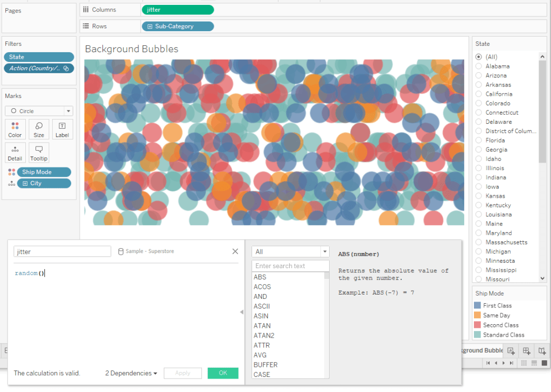Select California in State filter
The width and height of the screenshot is (551, 392).
click(478, 94)
